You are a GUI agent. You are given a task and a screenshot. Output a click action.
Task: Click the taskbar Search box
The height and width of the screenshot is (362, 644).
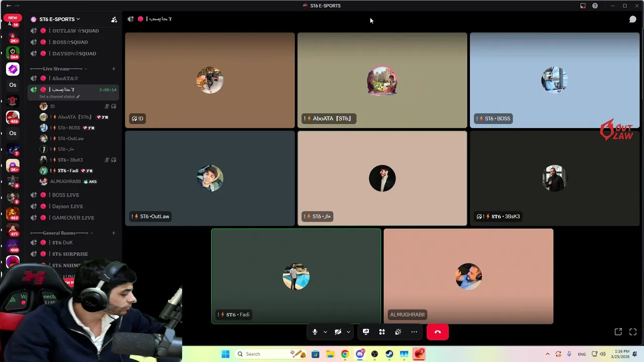click(271, 354)
